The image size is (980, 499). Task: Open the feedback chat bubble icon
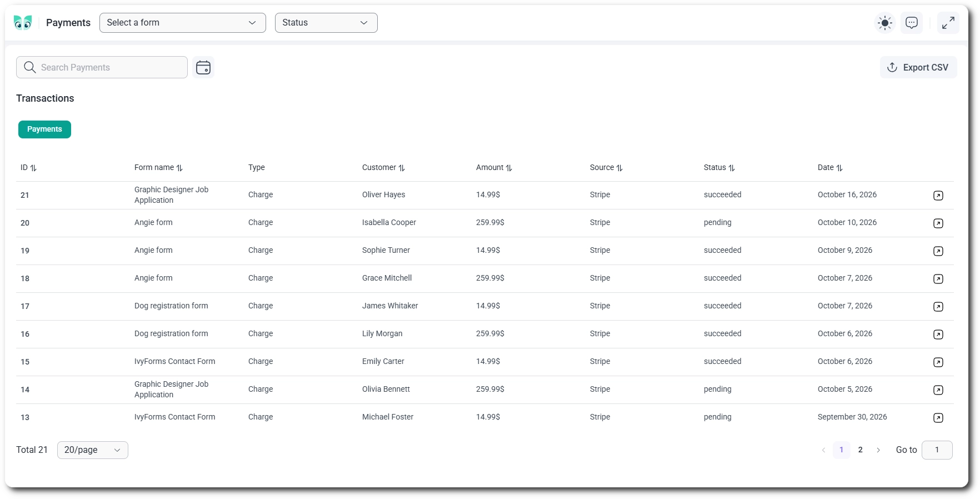point(912,23)
